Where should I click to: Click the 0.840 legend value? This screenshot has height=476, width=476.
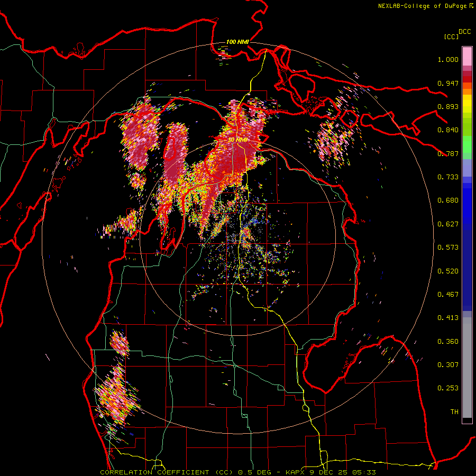[448, 130]
